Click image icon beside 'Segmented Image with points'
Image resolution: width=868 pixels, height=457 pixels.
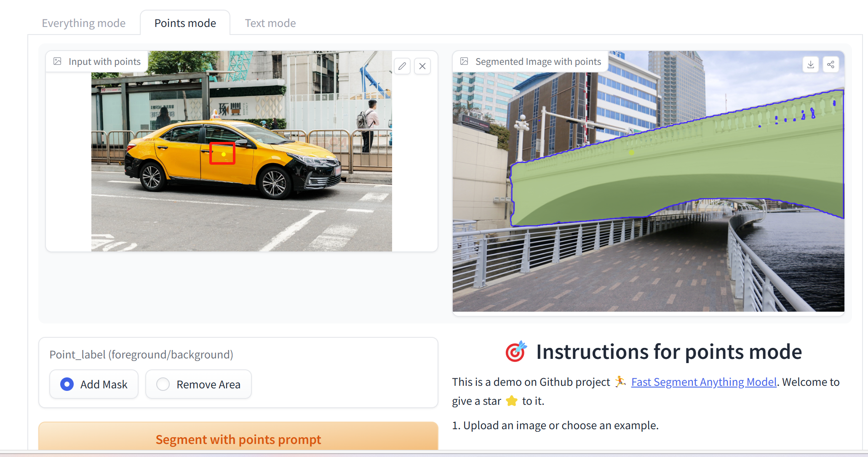pos(464,61)
